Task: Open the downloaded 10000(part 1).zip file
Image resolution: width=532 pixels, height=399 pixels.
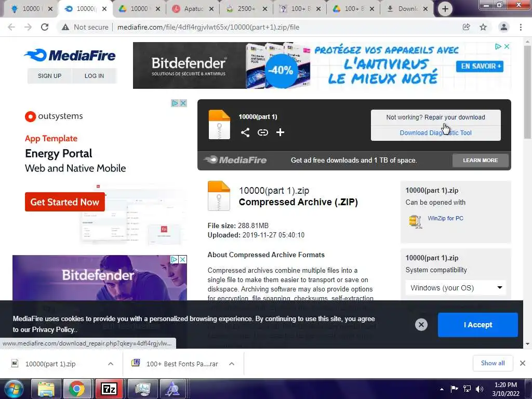Action: [x=50, y=364]
